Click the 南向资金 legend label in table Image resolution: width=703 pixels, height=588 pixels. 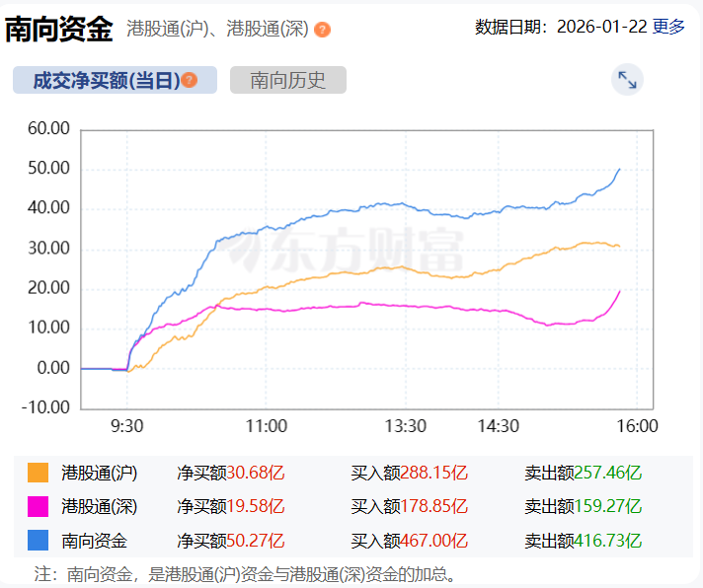coord(94,541)
